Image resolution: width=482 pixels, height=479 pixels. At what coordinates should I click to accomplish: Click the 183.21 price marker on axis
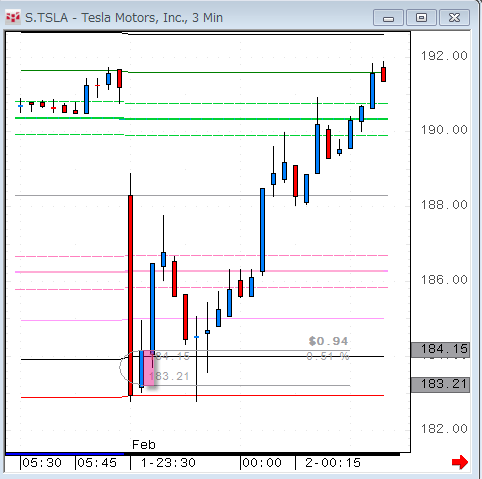point(440,384)
